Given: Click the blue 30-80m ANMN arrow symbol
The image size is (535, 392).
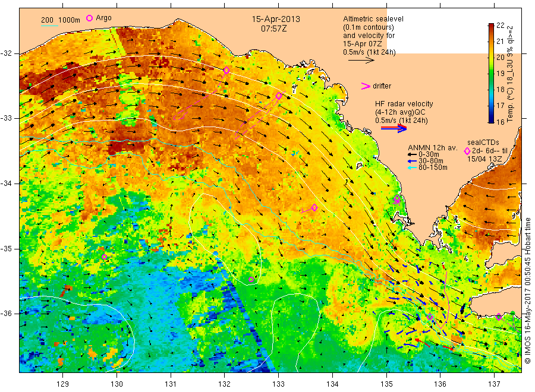Looking at the screenshot, I should pyautogui.click(x=413, y=161).
